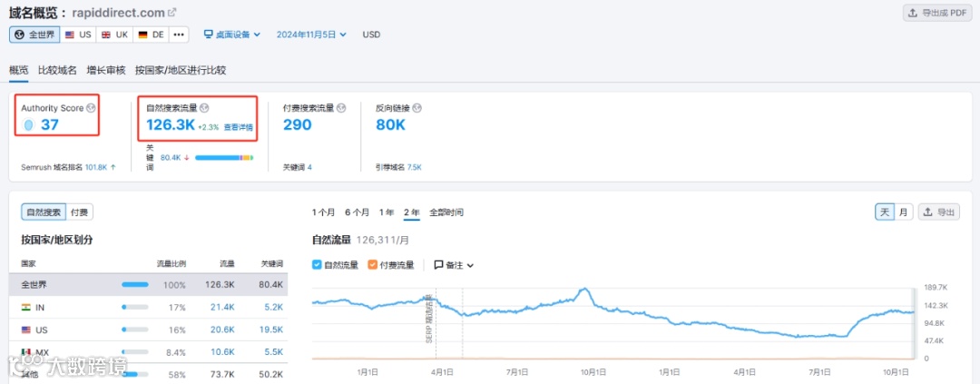Click the US traffic share bar
Image resolution: width=980 pixels, height=384 pixels.
coord(135,330)
